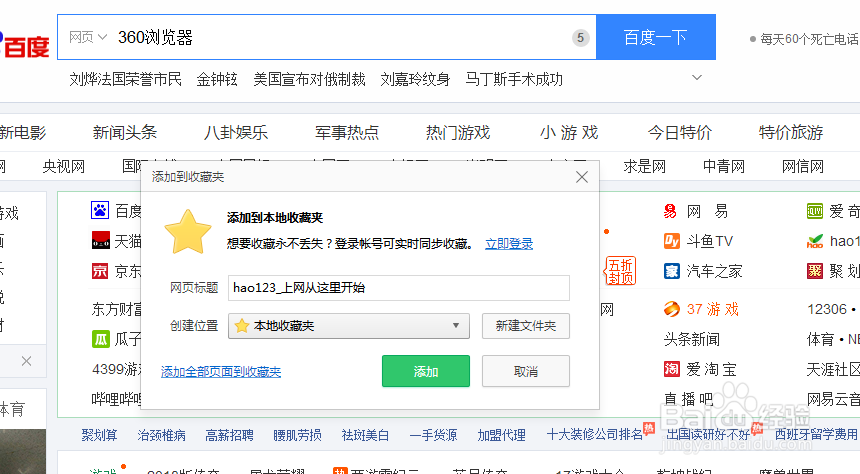Click the JD (京东) site icon
860x474 pixels.
pyautogui.click(x=100, y=270)
